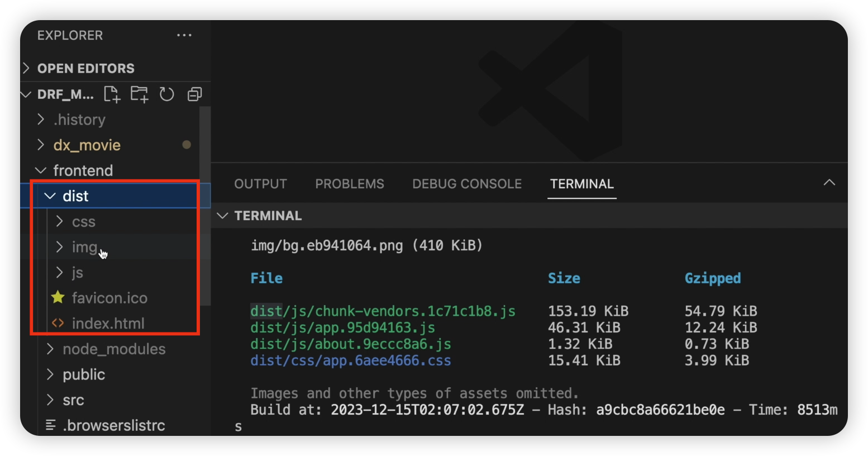The image size is (868, 456).
Task: Click the New File icon in explorer header
Action: click(112, 94)
